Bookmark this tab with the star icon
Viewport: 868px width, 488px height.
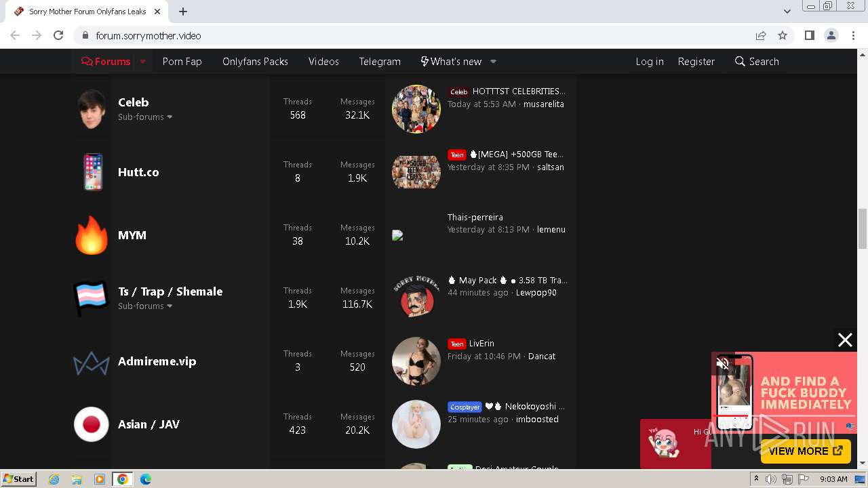coord(783,35)
